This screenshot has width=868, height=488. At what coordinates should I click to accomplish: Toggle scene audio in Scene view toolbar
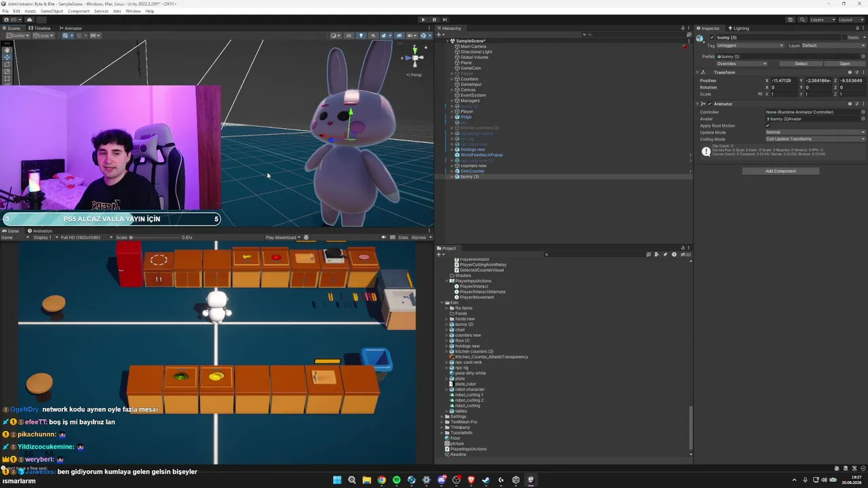click(372, 35)
